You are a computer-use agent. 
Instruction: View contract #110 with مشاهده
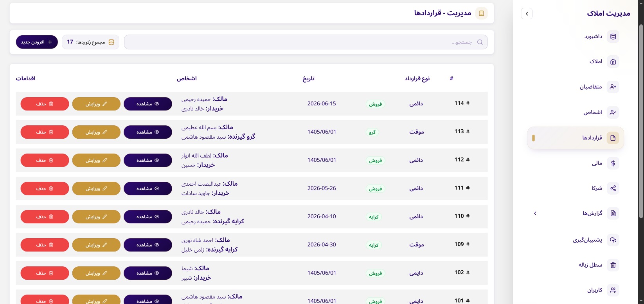click(x=148, y=217)
